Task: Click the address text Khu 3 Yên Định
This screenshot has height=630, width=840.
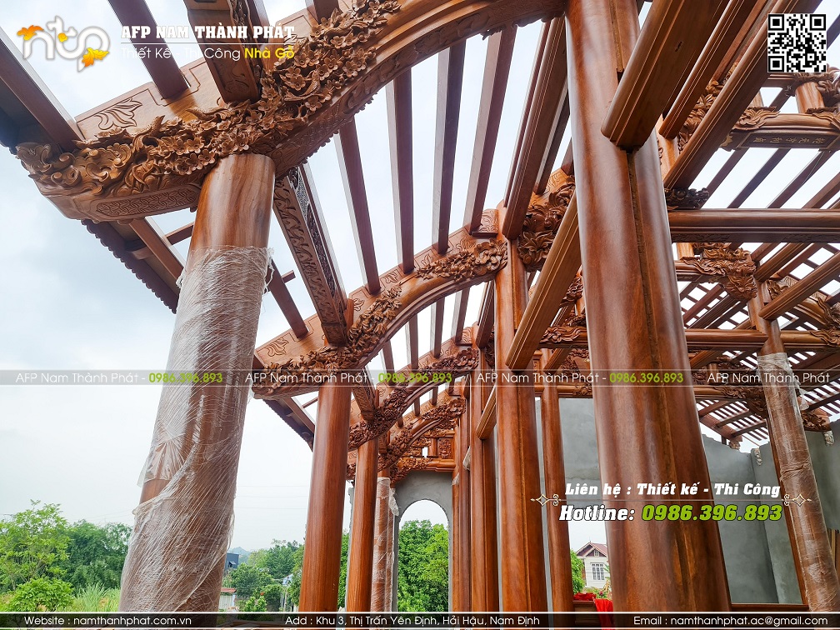Action: (412, 620)
